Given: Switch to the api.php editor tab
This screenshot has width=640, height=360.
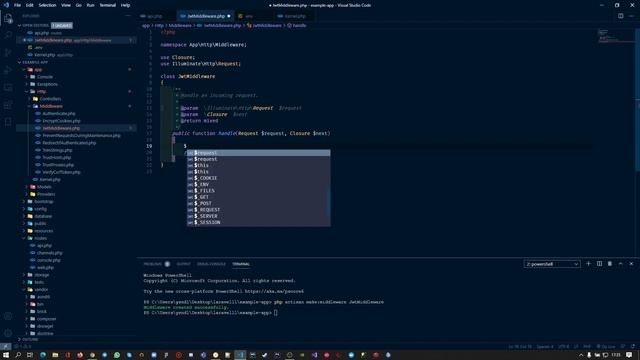Looking at the screenshot, I should click(x=157, y=16).
